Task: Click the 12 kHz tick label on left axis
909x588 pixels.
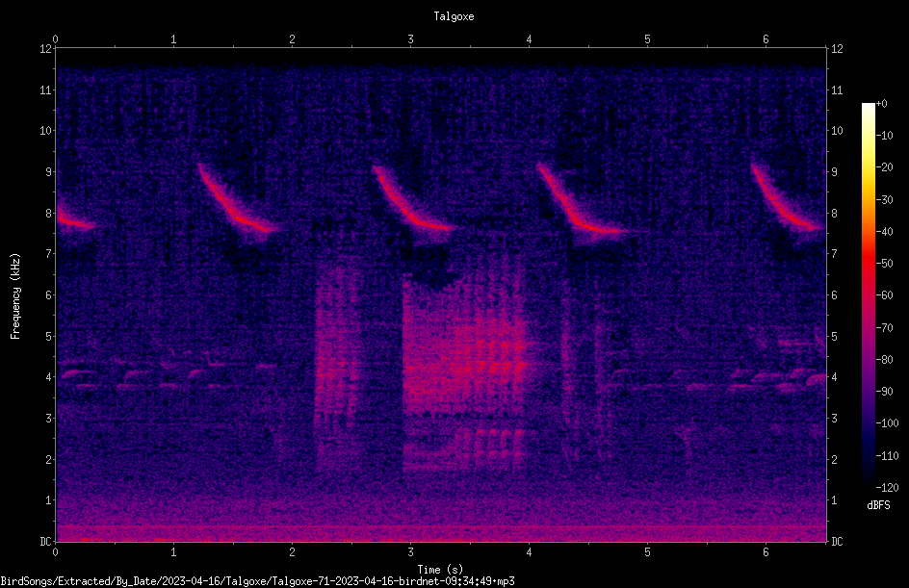Action: point(46,49)
